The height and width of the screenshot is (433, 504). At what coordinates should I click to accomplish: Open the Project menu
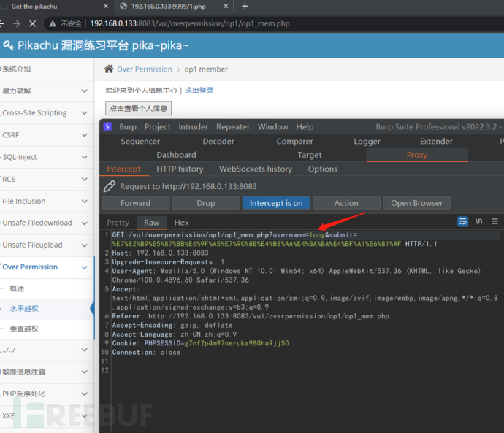click(x=158, y=127)
